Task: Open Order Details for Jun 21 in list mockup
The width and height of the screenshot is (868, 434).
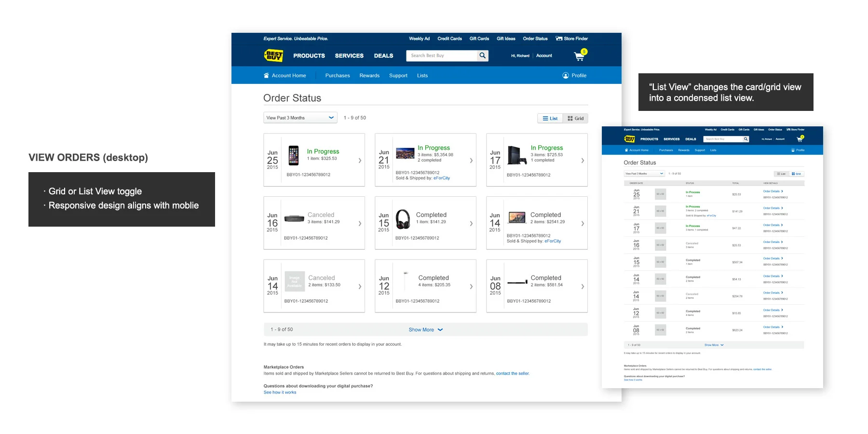Action: pos(773,208)
